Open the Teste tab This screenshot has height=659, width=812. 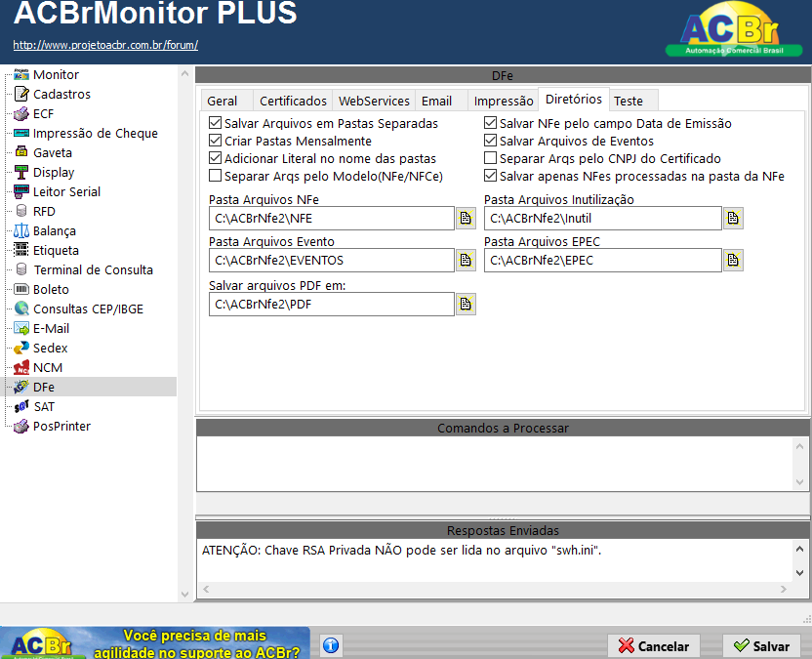[x=632, y=101]
